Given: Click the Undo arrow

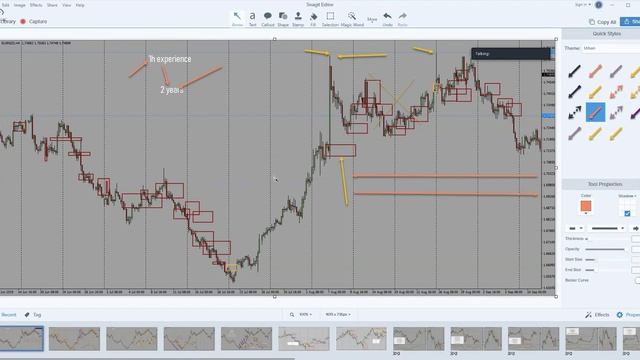Looking at the screenshot, I should (x=387, y=19).
